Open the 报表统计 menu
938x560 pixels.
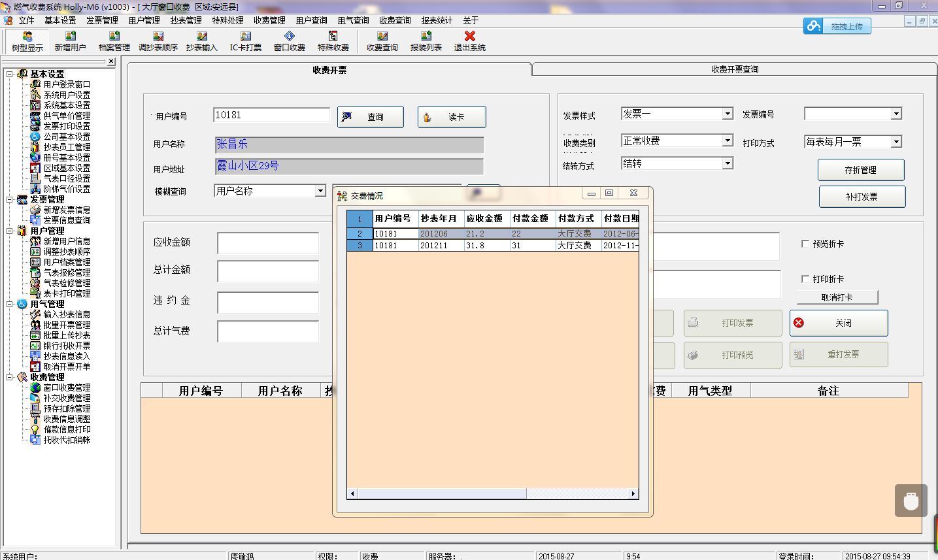click(x=437, y=20)
